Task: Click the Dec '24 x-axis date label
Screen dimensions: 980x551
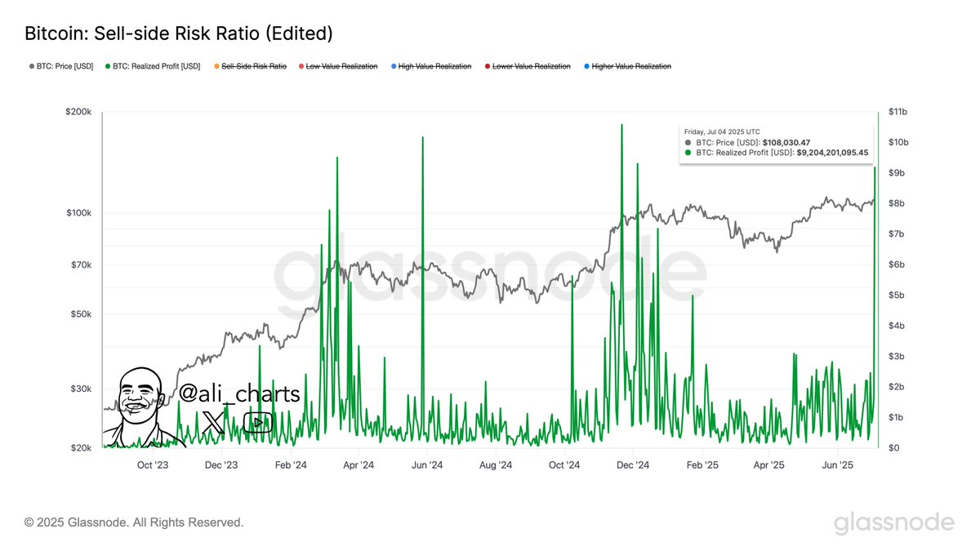Action: 632,465
